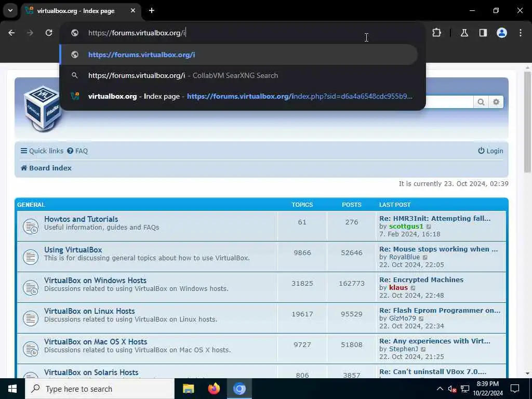Screen dimensions: 532x399
Task: Open last post Re: Can't uninstall VBox 7.0
Action: tap(433, 371)
